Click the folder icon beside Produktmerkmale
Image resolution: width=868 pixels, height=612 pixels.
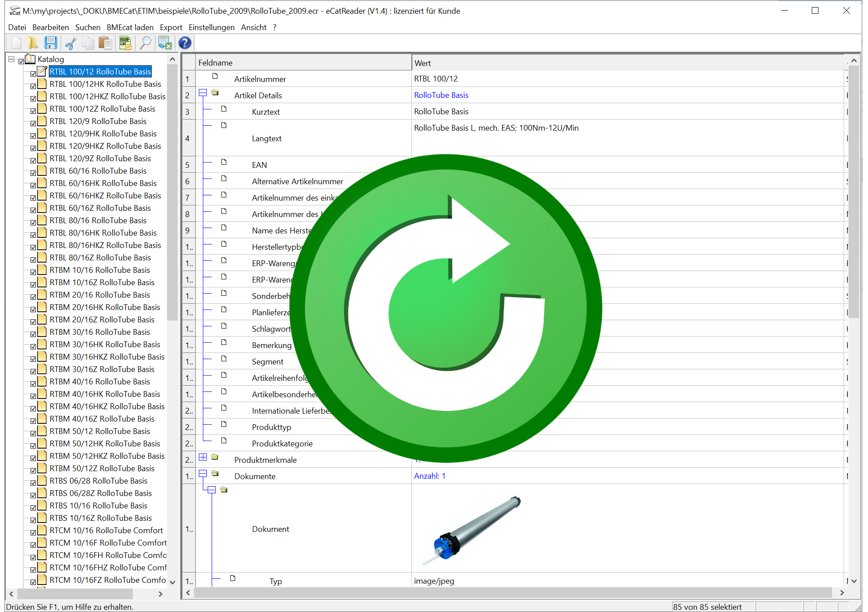(215, 457)
